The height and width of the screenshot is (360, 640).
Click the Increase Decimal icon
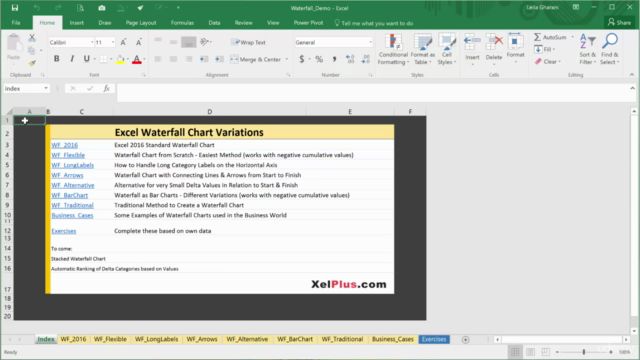tap(350, 59)
